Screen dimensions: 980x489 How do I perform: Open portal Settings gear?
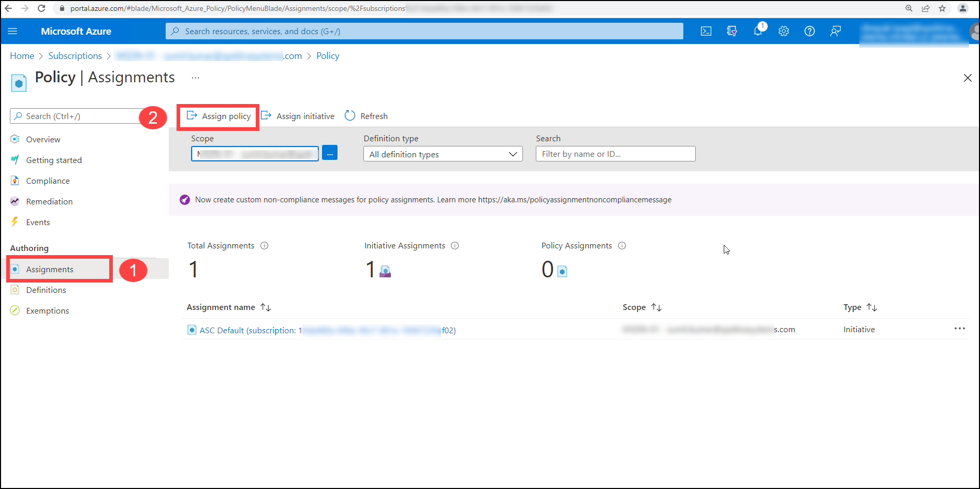tap(784, 32)
